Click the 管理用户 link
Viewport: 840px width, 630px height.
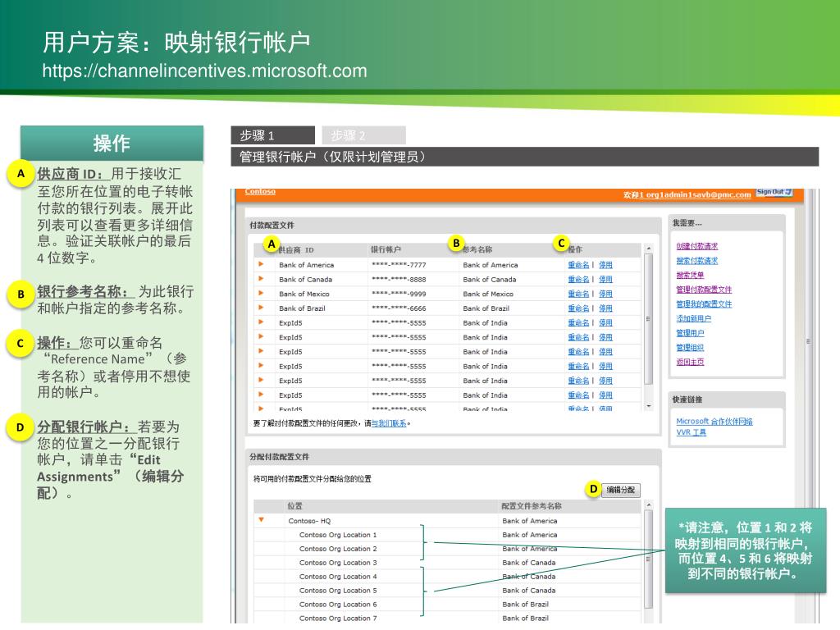[x=690, y=333]
